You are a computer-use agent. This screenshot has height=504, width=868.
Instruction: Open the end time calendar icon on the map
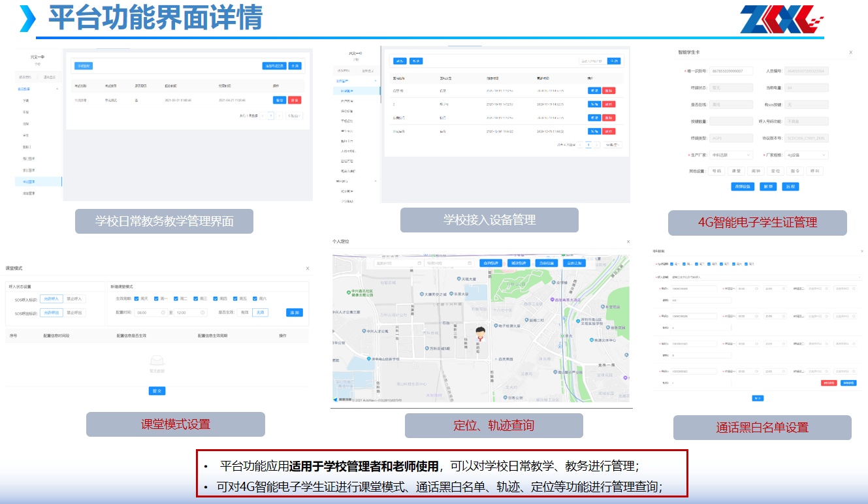click(469, 263)
